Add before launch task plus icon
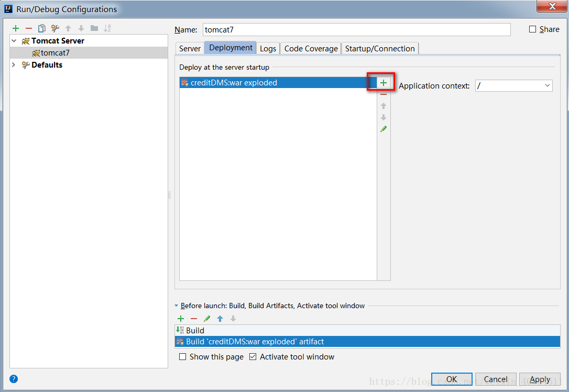The image size is (569, 392). pyautogui.click(x=181, y=319)
